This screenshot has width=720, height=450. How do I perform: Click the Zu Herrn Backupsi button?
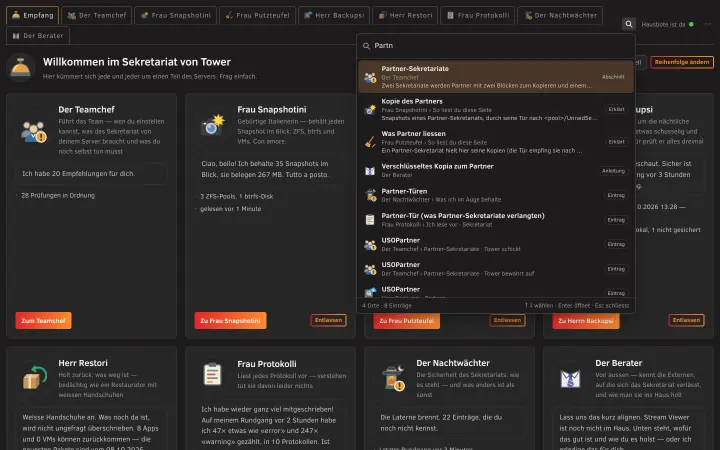(585, 321)
